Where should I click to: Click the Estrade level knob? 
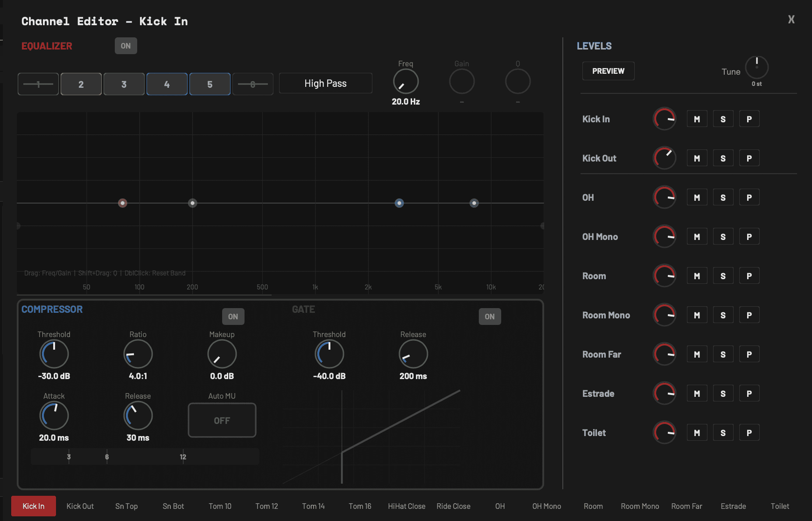pos(665,394)
